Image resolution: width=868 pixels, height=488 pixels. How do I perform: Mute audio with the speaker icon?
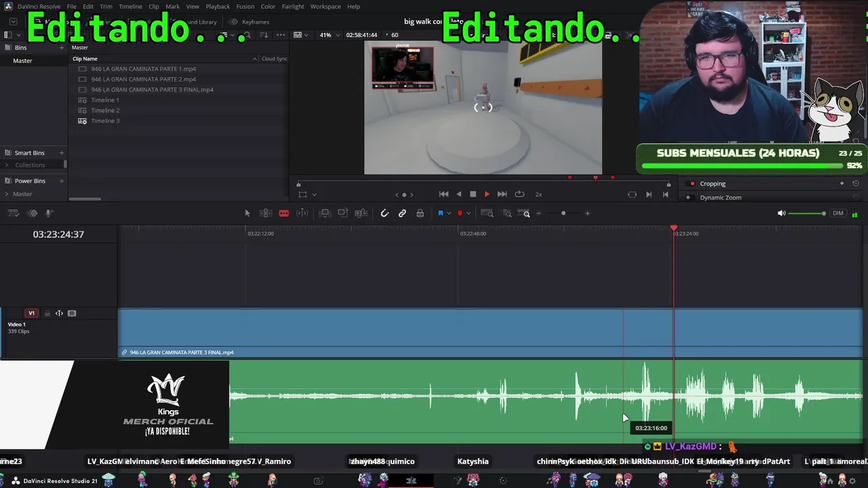[x=781, y=213]
